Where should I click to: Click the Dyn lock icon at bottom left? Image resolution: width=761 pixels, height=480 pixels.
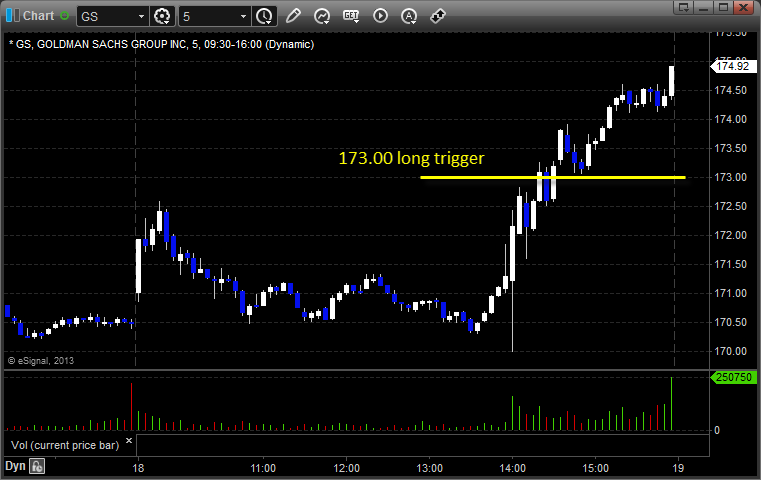[x=37, y=466]
